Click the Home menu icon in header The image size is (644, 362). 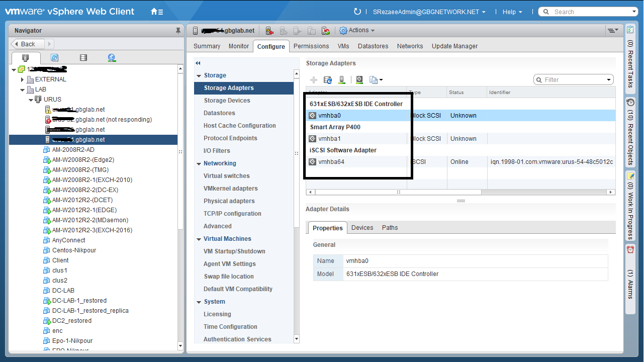pos(156,12)
